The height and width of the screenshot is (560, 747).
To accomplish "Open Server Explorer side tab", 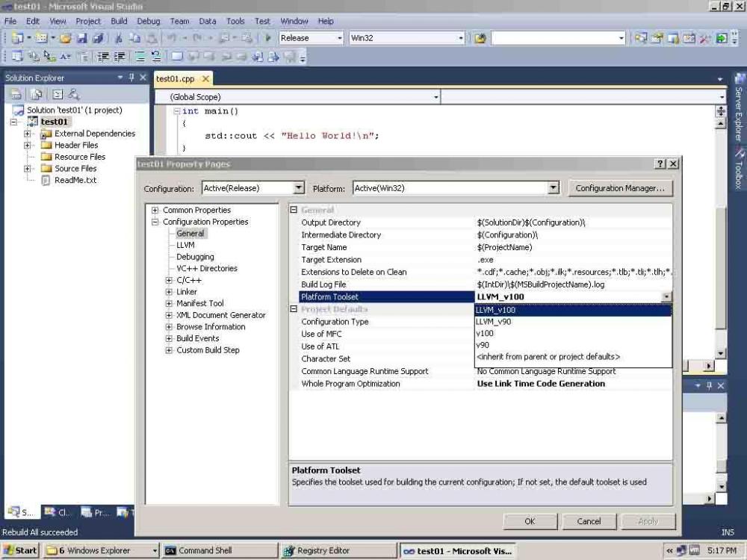I will (739, 110).
